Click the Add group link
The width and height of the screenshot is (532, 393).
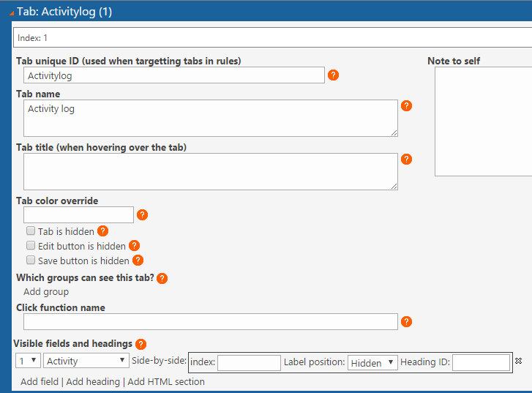[46, 292]
